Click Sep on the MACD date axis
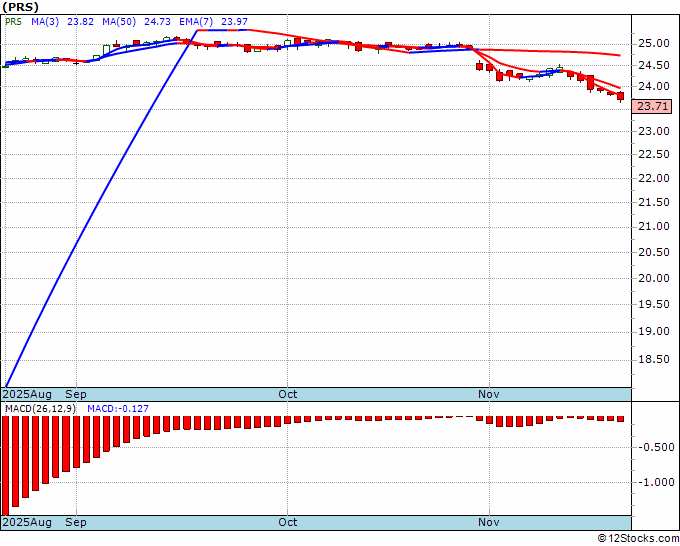The image size is (680, 546). (x=76, y=523)
